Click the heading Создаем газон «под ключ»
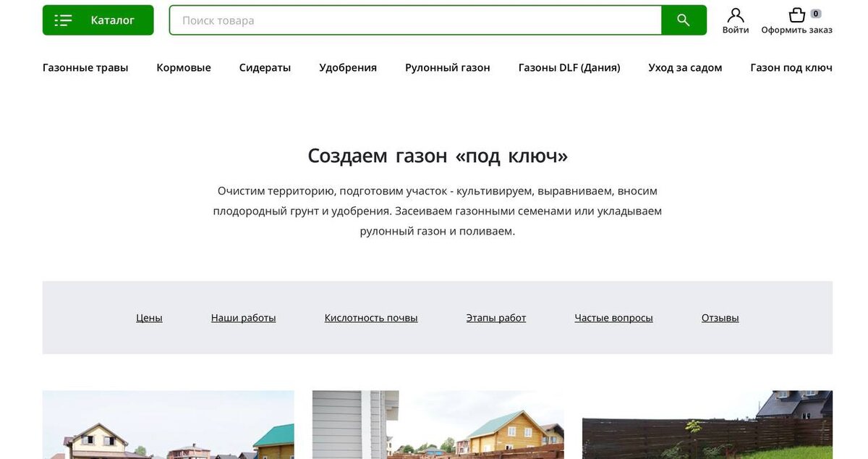 pyautogui.click(x=438, y=156)
